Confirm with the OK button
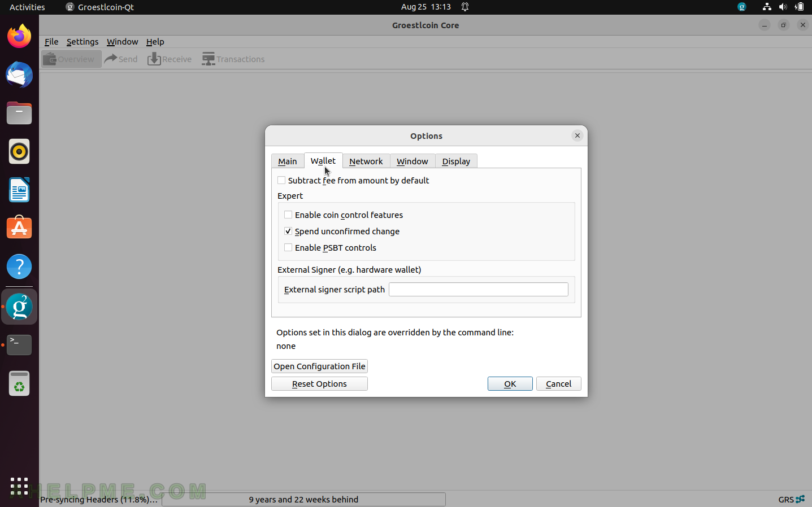This screenshot has height=507, width=812. [510, 384]
